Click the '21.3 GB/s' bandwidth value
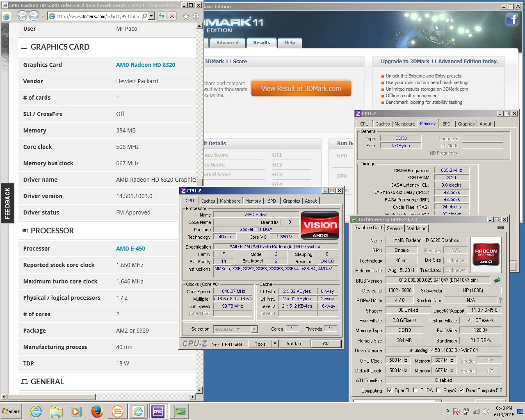This screenshot has height=420, width=525. point(480,340)
